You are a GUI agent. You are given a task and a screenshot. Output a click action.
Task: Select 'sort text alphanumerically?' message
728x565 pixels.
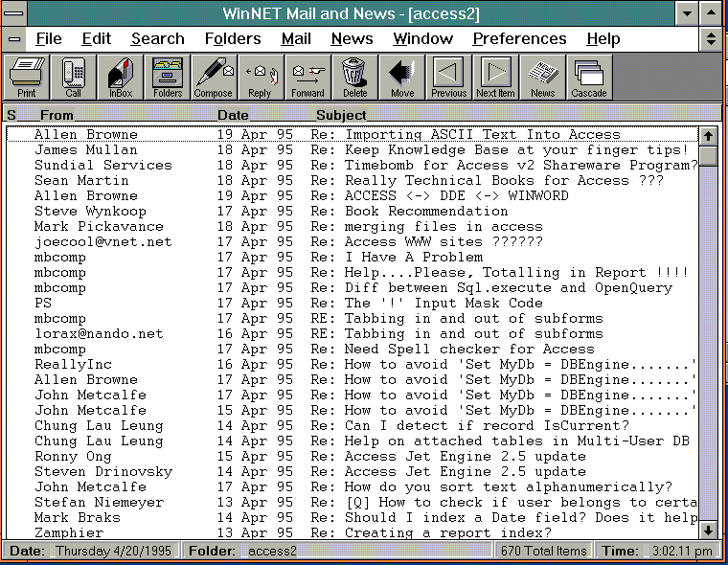(x=352, y=486)
